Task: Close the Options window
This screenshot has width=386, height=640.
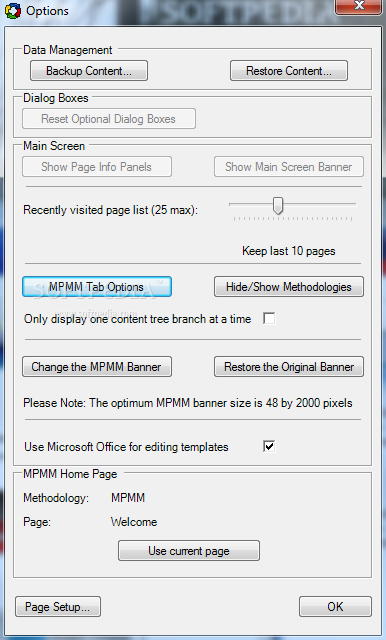Action: click(359, 6)
